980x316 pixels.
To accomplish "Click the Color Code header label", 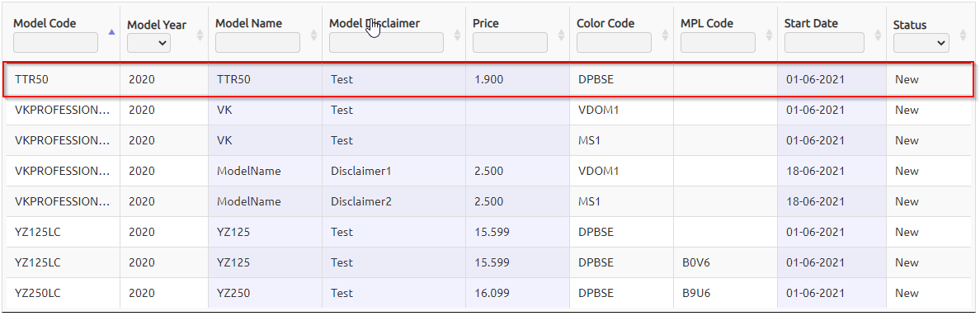I will click(605, 23).
